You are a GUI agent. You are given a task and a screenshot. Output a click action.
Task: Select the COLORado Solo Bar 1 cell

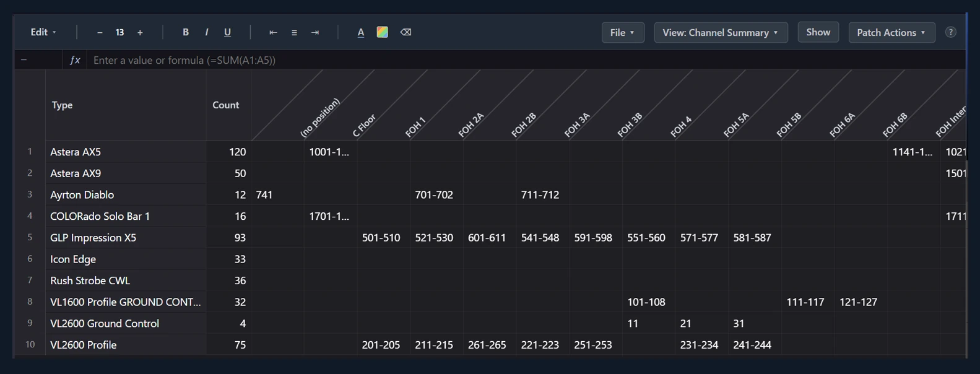126,216
